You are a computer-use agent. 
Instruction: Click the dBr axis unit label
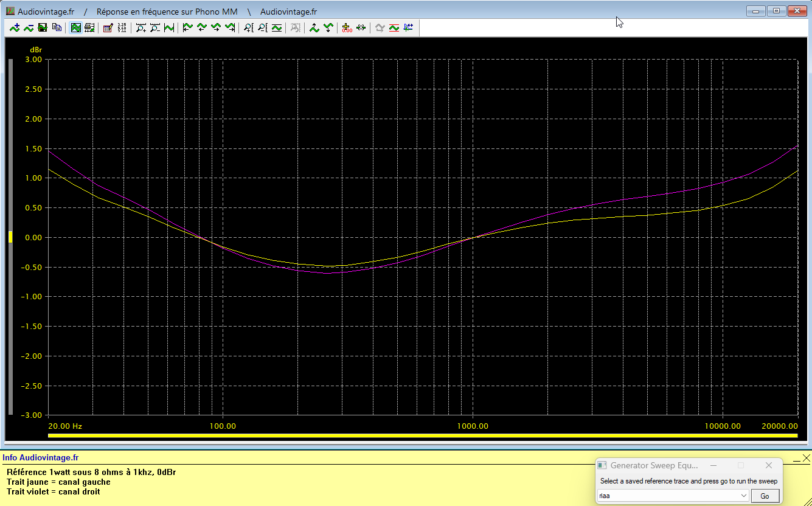coord(36,49)
